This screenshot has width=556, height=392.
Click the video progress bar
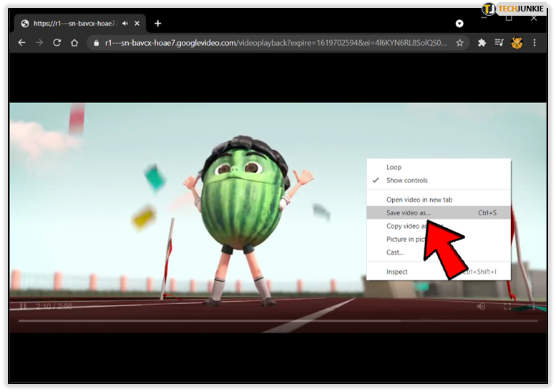[278, 320]
